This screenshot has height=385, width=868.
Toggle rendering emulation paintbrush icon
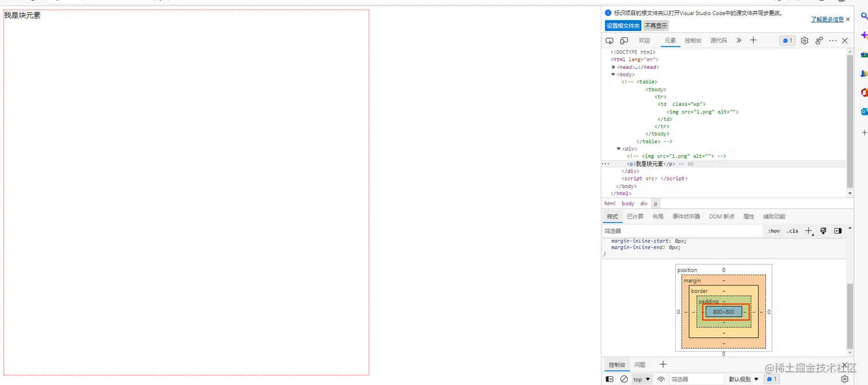pyautogui.click(x=823, y=231)
